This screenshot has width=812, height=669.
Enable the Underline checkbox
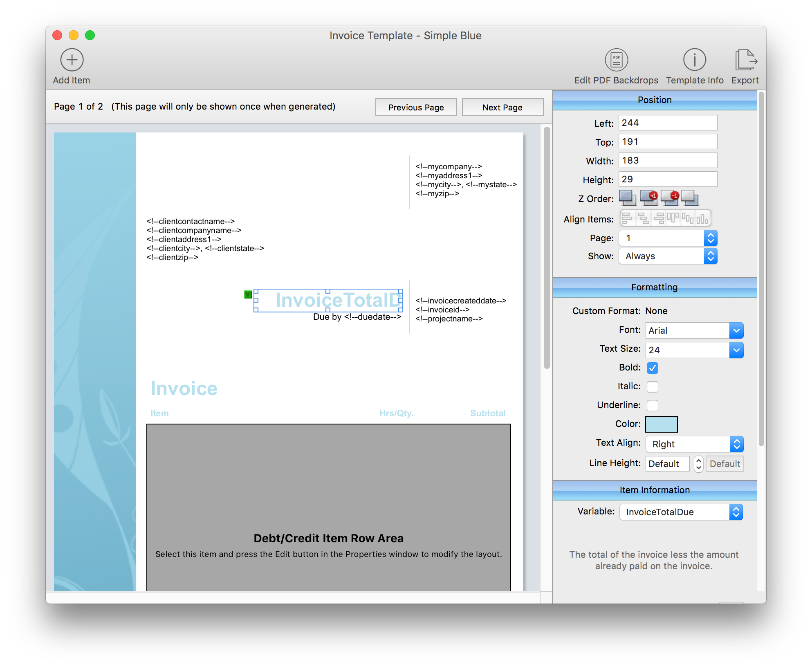tap(653, 406)
